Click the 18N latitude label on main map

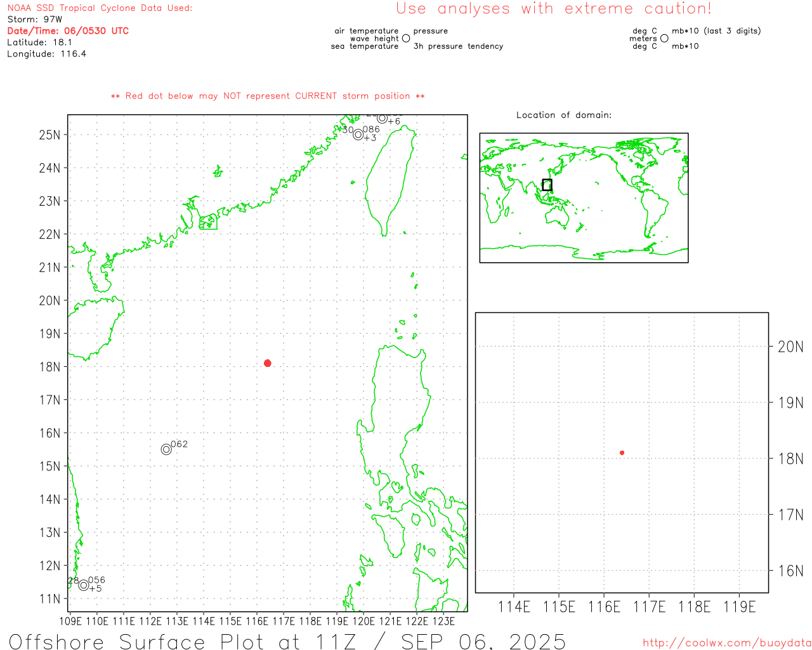point(50,367)
